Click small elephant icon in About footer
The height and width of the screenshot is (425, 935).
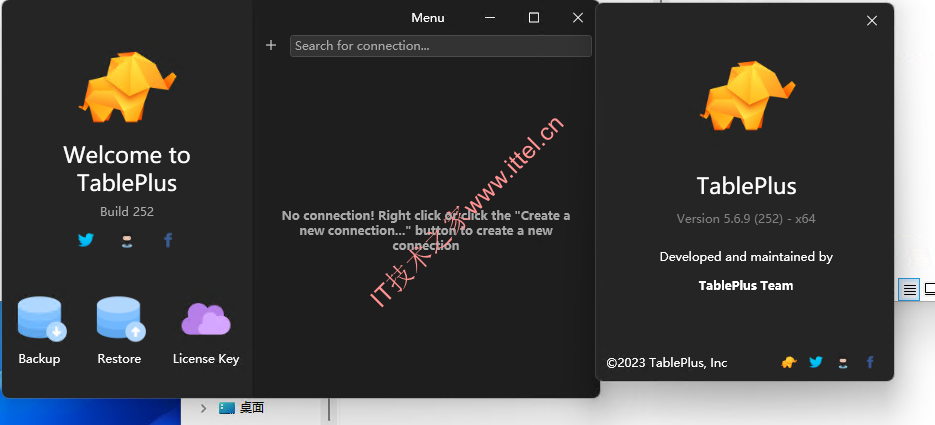(789, 362)
